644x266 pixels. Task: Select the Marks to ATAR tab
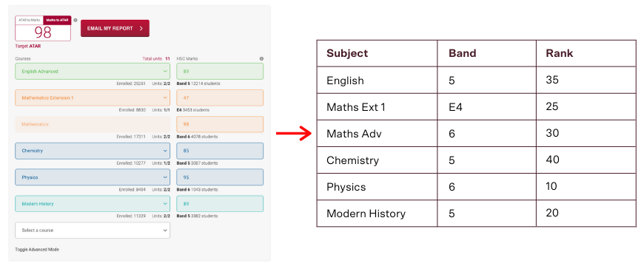click(x=57, y=20)
